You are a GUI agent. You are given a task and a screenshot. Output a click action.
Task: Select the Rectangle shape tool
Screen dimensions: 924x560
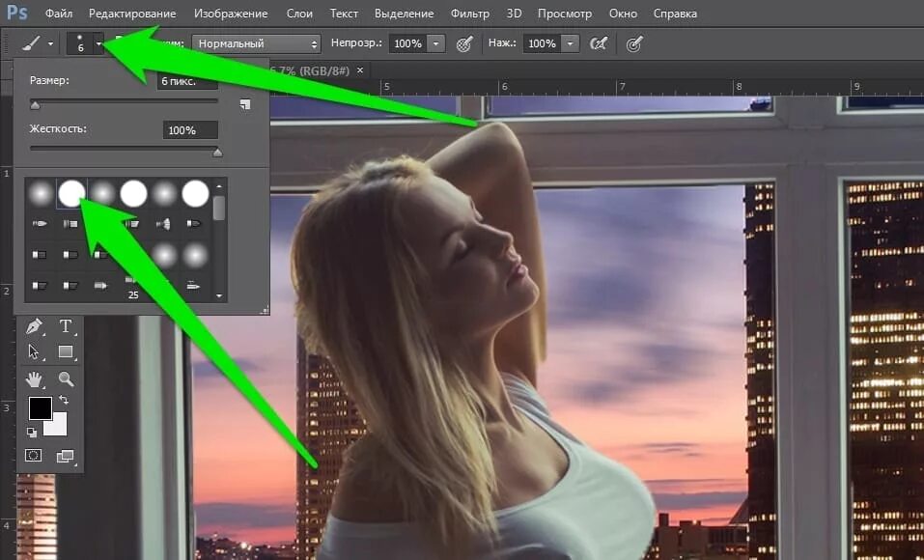[x=66, y=351]
